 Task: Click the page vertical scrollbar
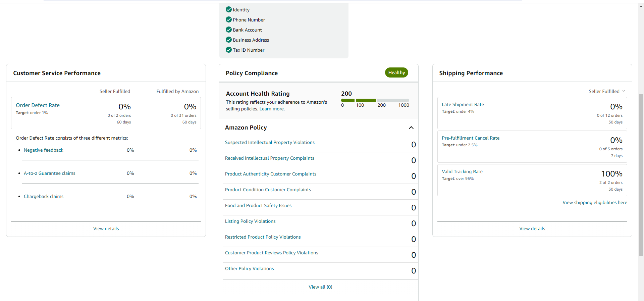[641, 174]
